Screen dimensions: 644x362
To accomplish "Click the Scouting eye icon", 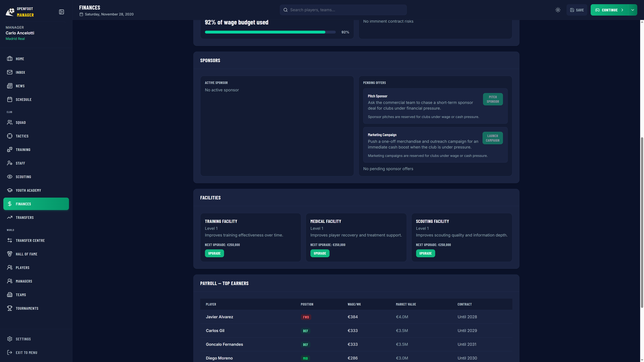I will click(x=10, y=177).
